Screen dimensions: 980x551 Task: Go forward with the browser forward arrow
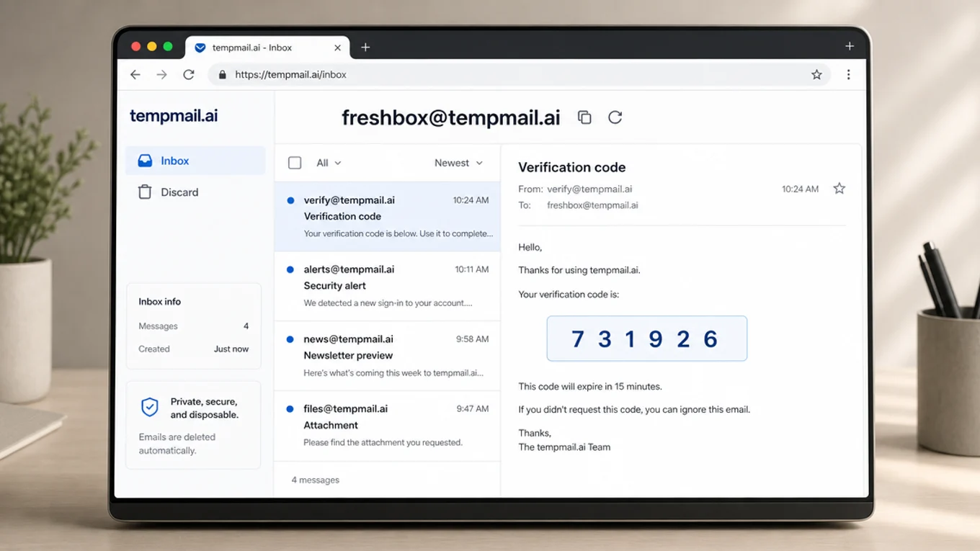(x=161, y=74)
